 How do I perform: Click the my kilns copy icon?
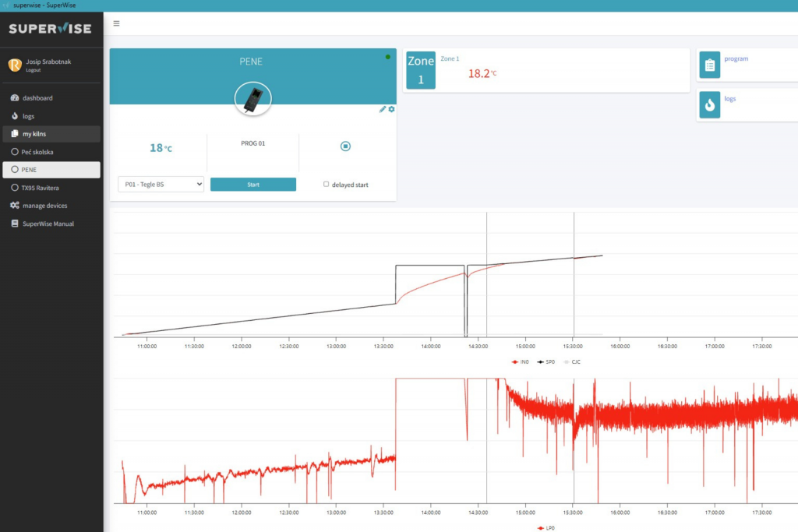click(x=15, y=134)
